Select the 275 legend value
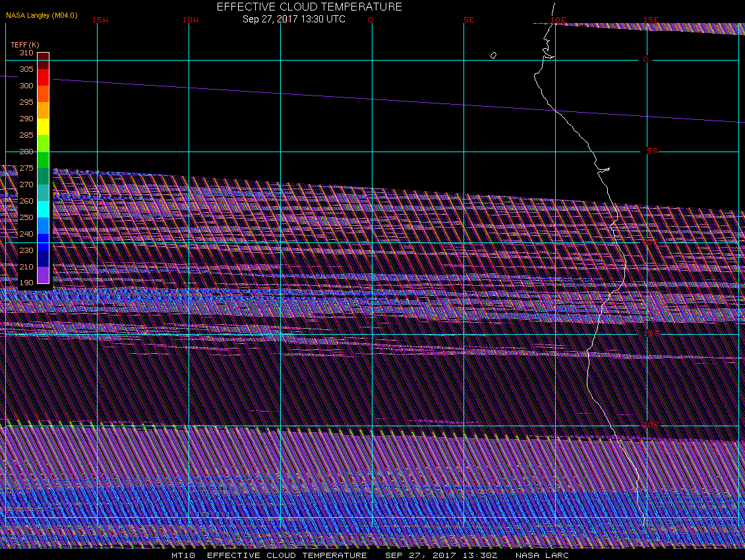Viewport: 745px width, 560px height. point(26,168)
